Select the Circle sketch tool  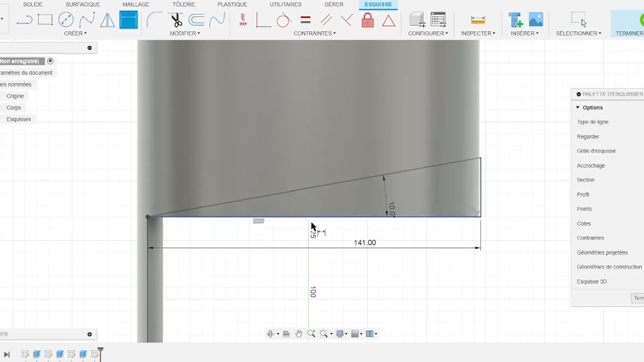[66, 20]
